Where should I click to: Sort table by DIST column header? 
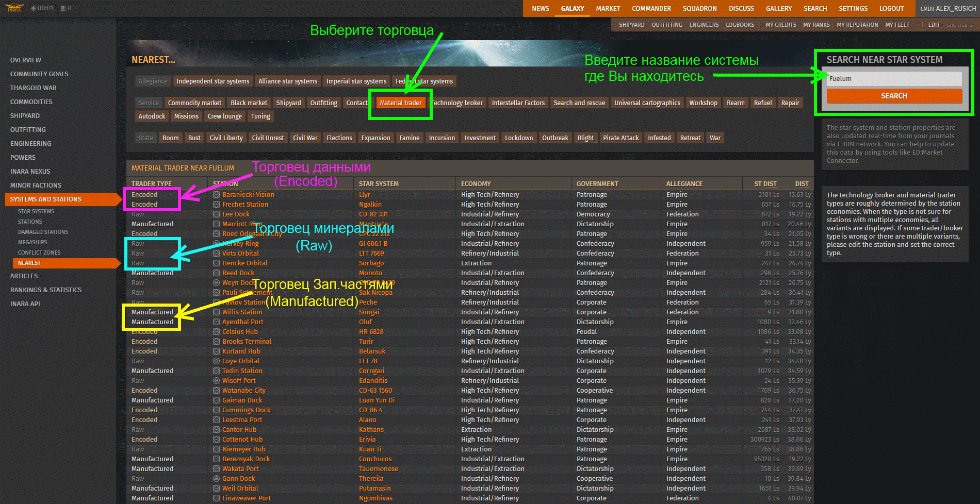tap(802, 184)
